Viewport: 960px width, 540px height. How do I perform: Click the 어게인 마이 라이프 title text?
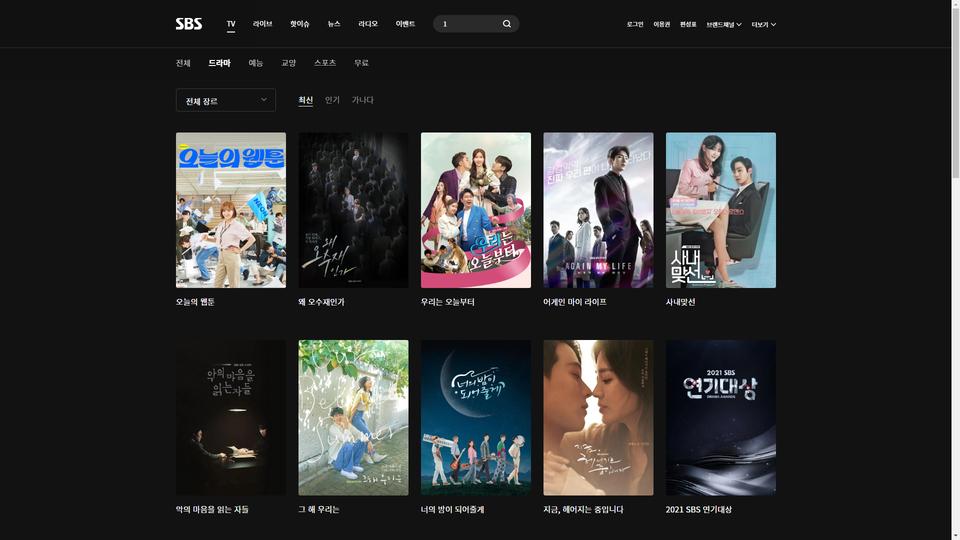[x=575, y=302]
